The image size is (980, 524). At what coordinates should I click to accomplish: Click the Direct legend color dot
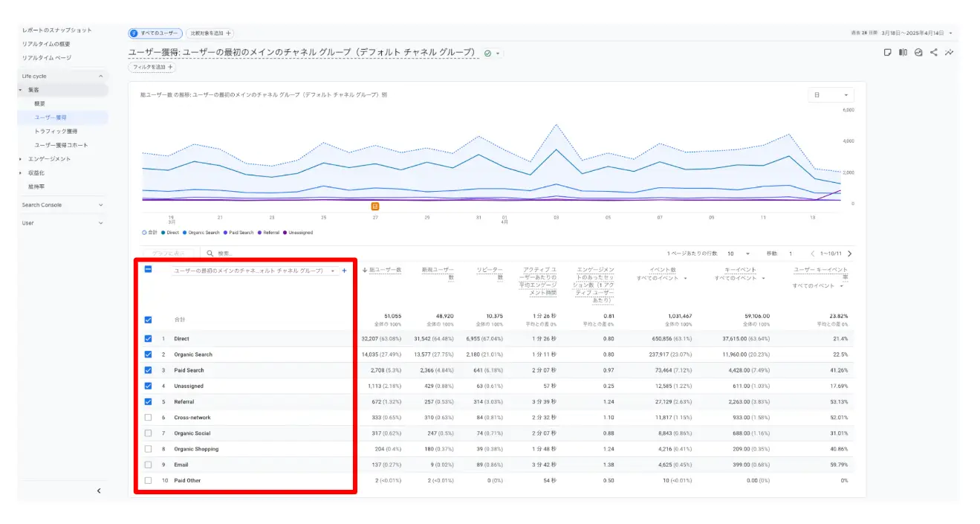click(163, 233)
